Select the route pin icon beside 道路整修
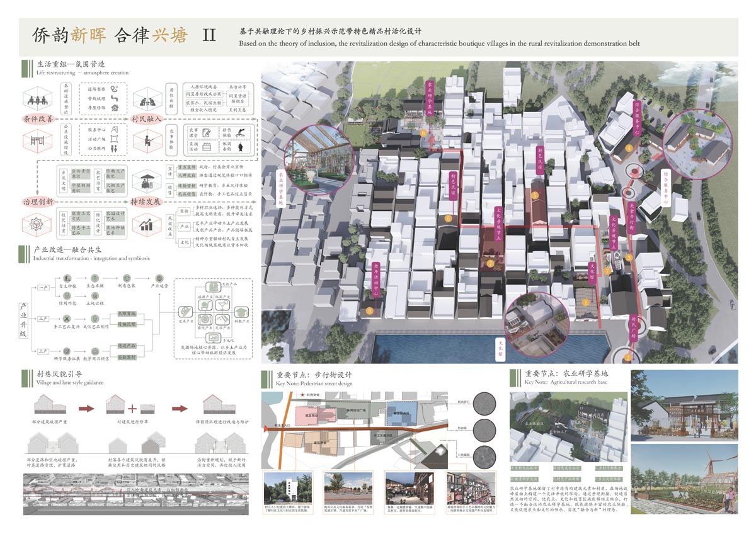The height and width of the screenshot is (534, 756). [115, 89]
